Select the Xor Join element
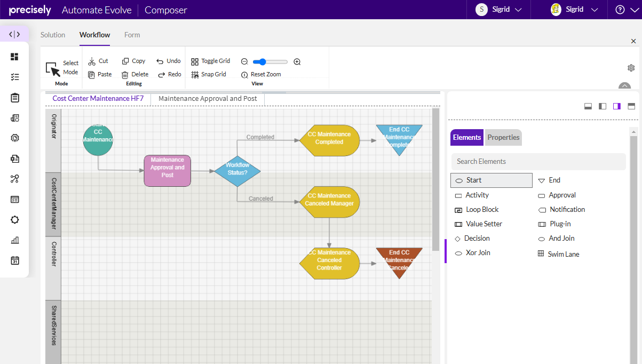Image resolution: width=642 pixels, height=364 pixels. 473,253
